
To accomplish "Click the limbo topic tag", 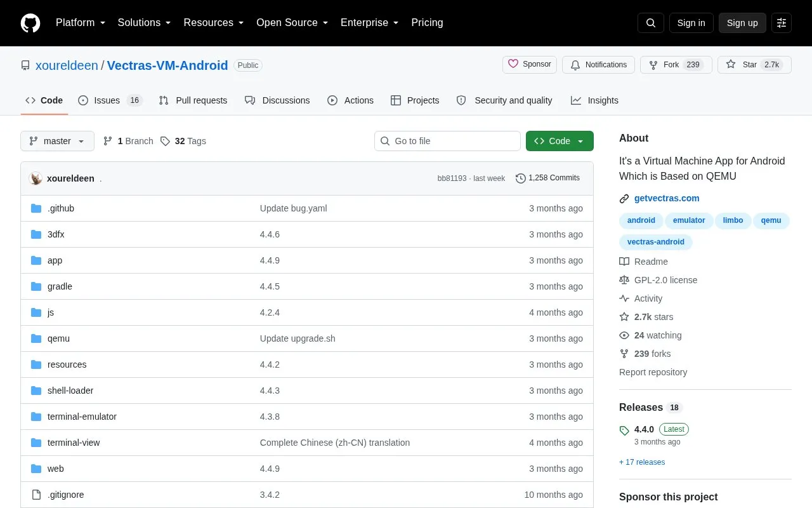I will [x=733, y=220].
